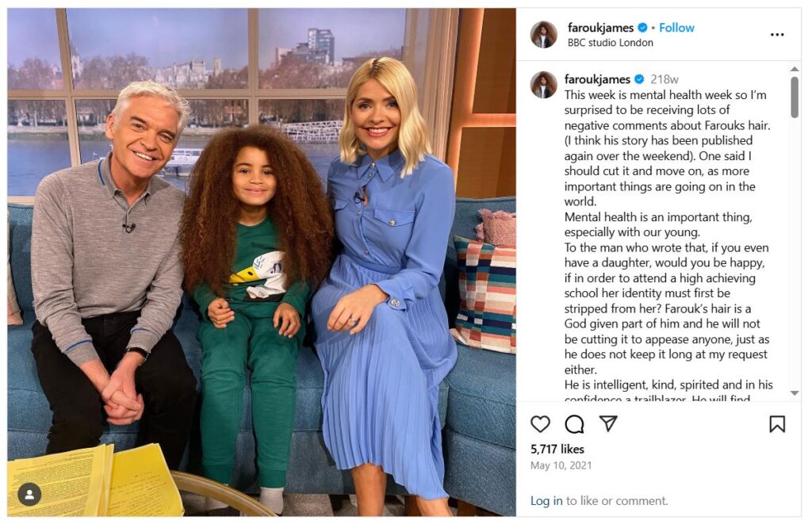Click the caption scrollbar thumb
This screenshot has height=528, width=812.
[x=795, y=98]
